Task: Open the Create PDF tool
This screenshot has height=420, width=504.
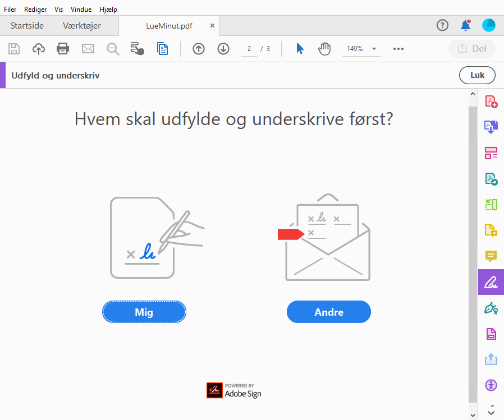Action: (x=491, y=101)
